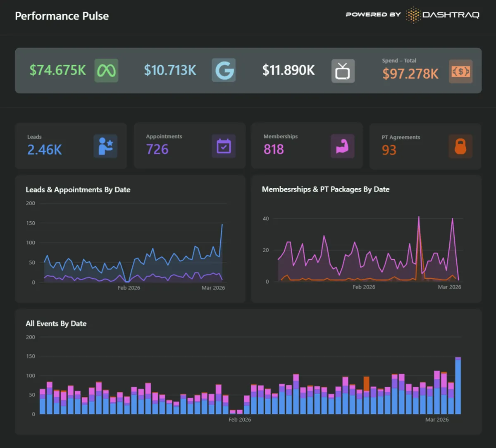The height and width of the screenshot is (448, 496).
Task: Click the Dashtraq hexagon logo
Action: [413, 15]
